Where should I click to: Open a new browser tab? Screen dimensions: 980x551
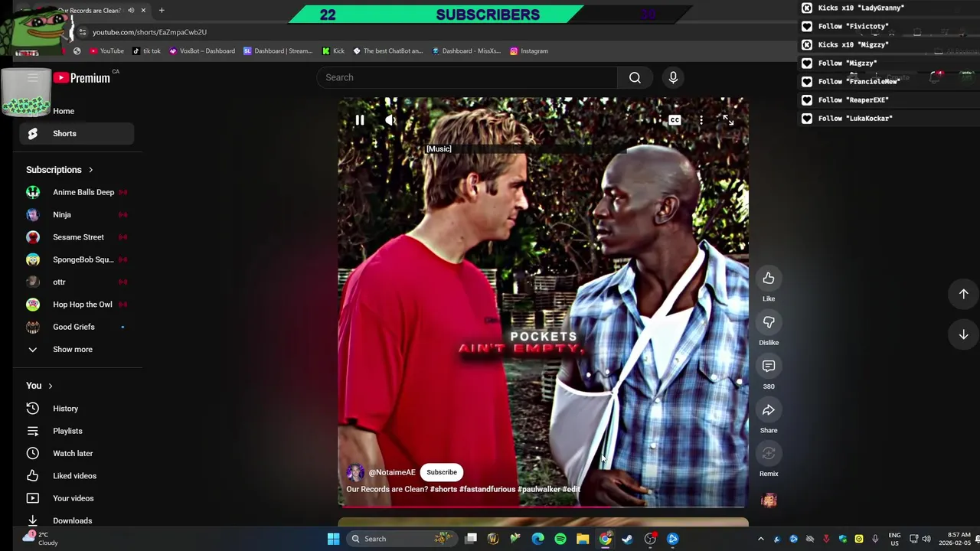coord(162,11)
